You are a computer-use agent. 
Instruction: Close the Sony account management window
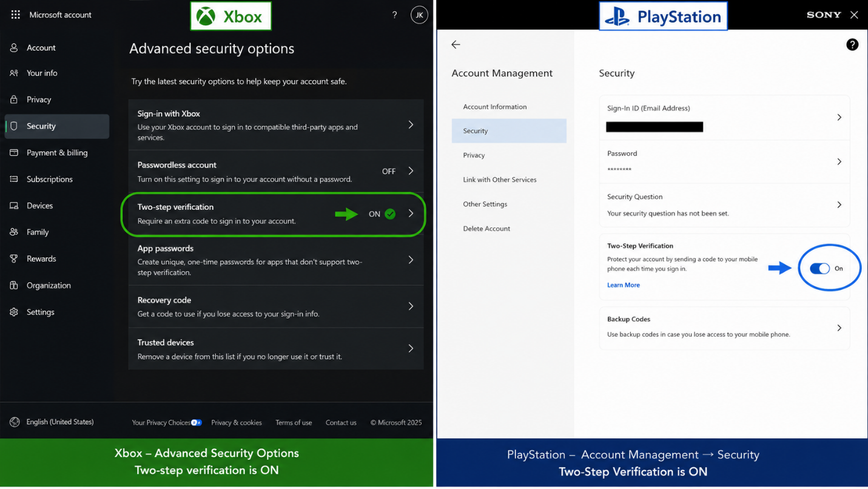pos(854,15)
